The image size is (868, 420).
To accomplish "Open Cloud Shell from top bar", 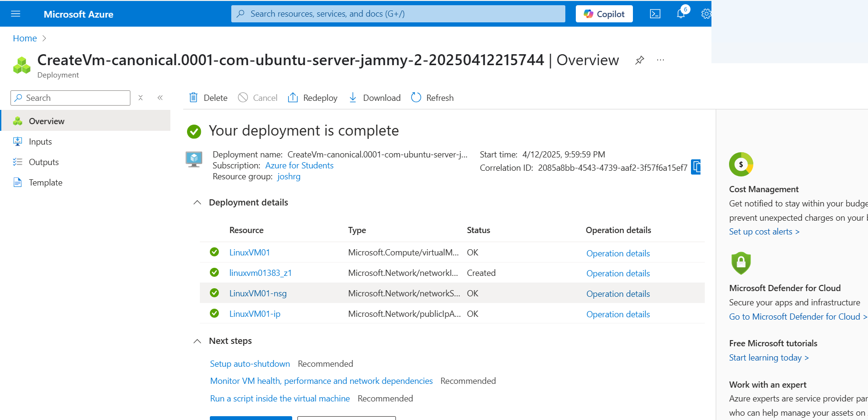I will click(x=655, y=14).
